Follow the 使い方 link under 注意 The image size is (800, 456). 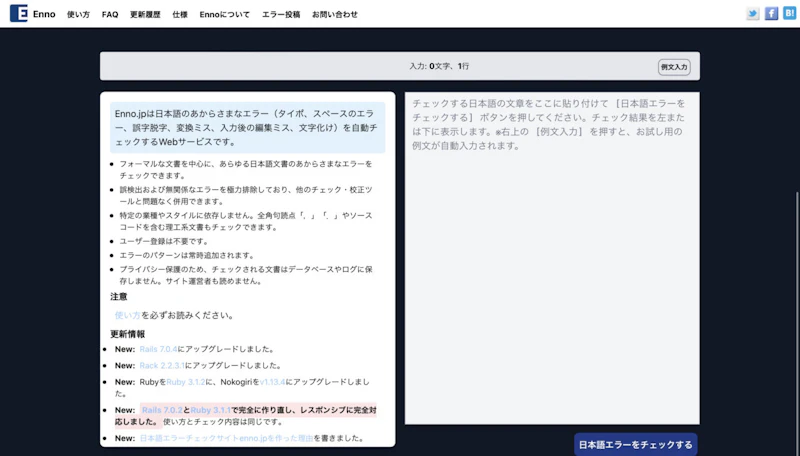pos(127,315)
